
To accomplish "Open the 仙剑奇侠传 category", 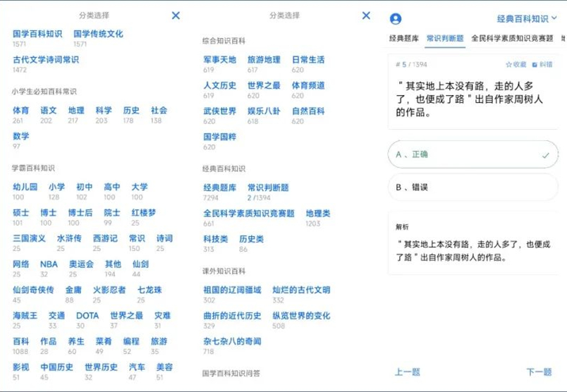I will pos(33,290).
